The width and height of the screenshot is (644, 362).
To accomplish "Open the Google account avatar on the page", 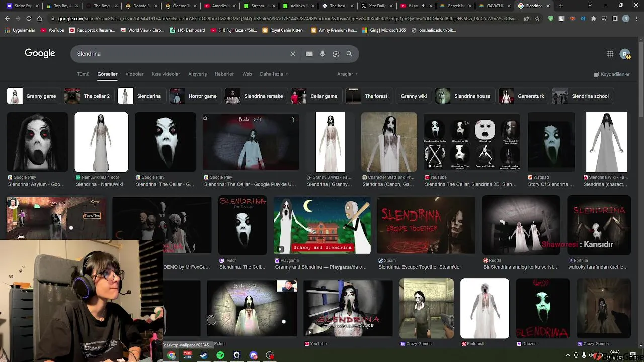I will [625, 54].
